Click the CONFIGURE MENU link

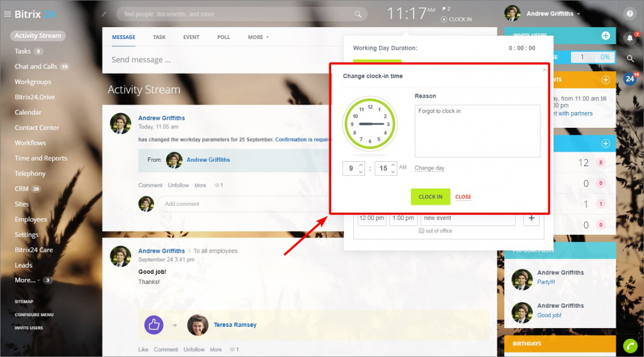[34, 315]
